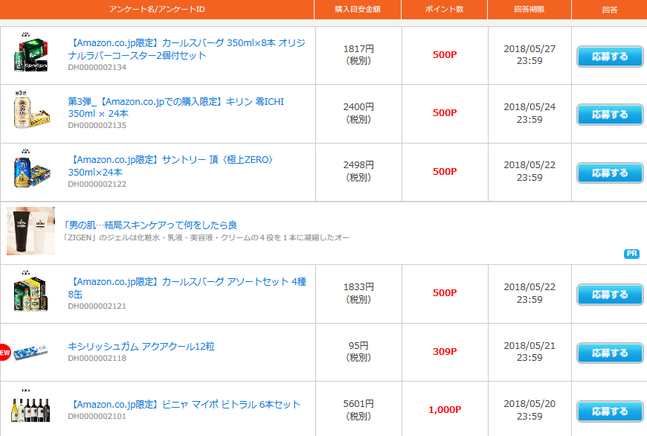
Task: Click the 1,000P points value
Action: coord(445,410)
